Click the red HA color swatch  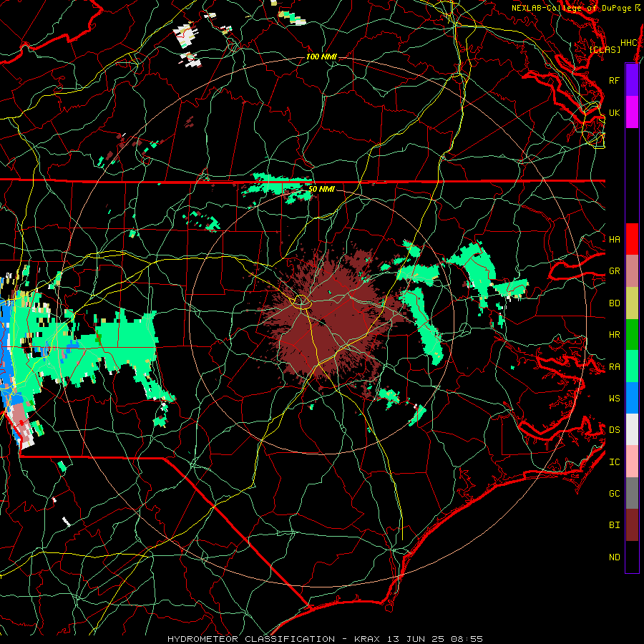click(x=632, y=239)
